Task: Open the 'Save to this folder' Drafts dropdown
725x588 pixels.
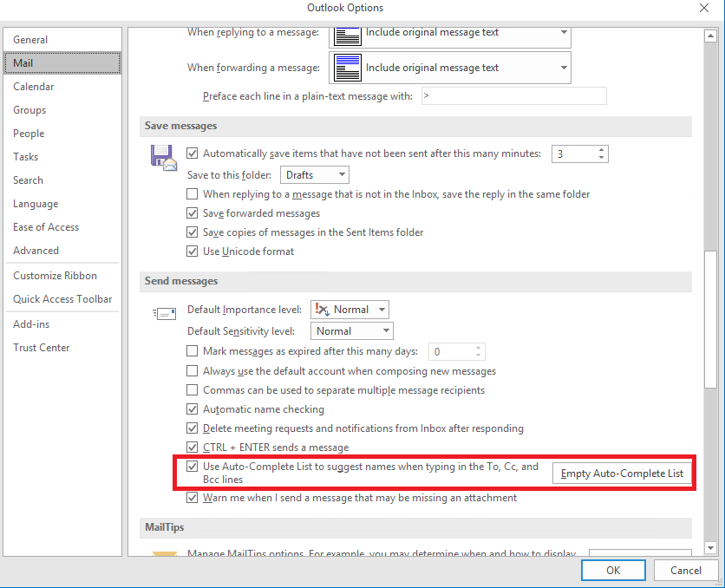Action: point(315,174)
